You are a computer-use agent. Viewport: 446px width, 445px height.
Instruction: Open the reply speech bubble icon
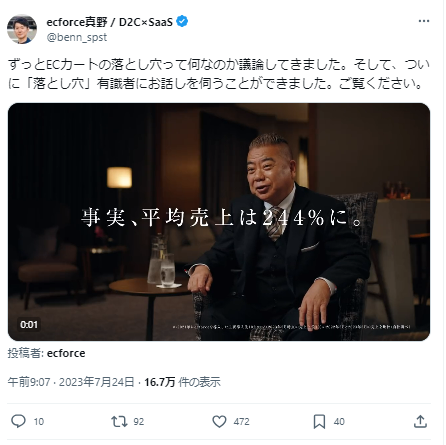coord(18,421)
